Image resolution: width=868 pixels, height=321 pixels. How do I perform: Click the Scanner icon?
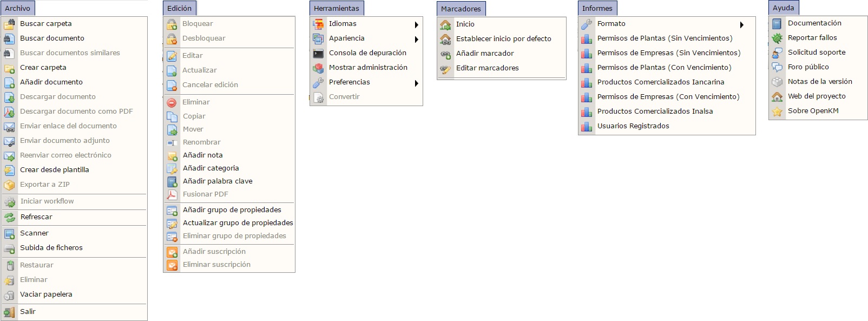pyautogui.click(x=9, y=233)
